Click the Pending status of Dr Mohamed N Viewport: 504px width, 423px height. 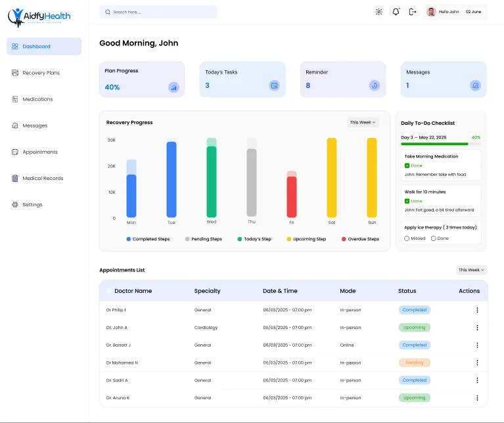[x=415, y=363]
